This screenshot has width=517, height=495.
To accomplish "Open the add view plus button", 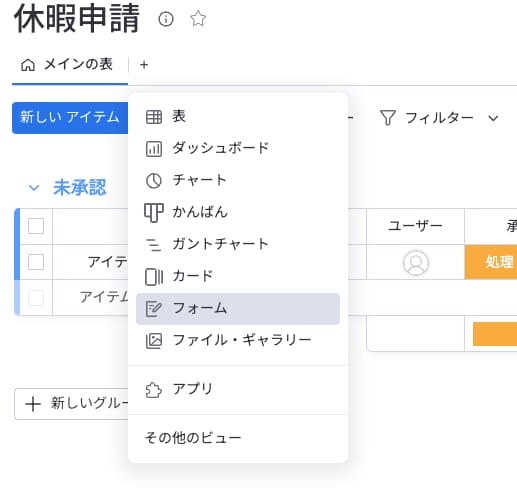I will click(144, 65).
